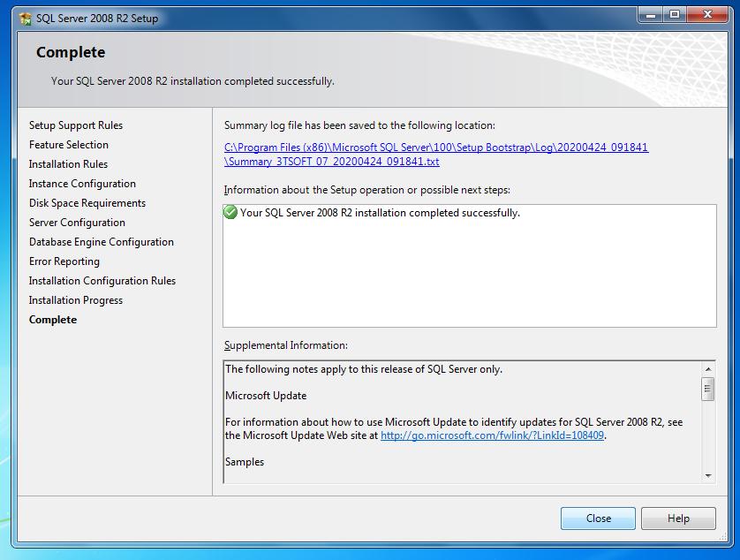Select the Feature Selection step

[x=69, y=145]
